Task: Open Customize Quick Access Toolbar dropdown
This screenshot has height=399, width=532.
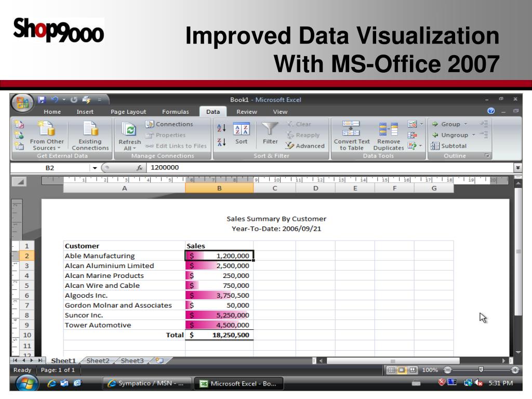Action: pyautogui.click(x=99, y=100)
